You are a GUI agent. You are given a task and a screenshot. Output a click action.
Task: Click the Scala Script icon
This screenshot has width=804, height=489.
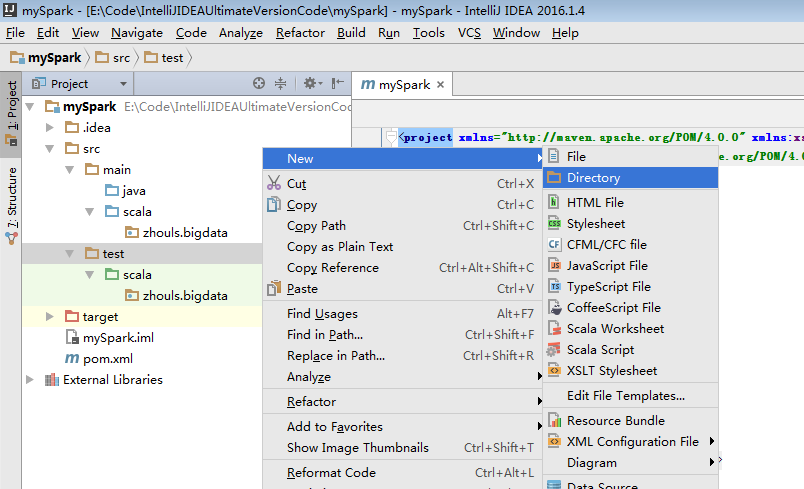coord(553,349)
